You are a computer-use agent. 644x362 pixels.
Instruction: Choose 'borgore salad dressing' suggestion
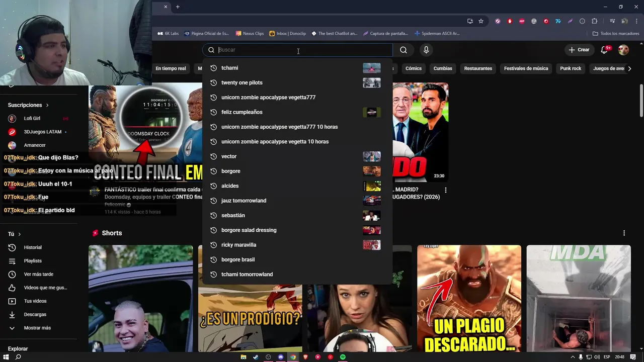pyautogui.click(x=297, y=230)
